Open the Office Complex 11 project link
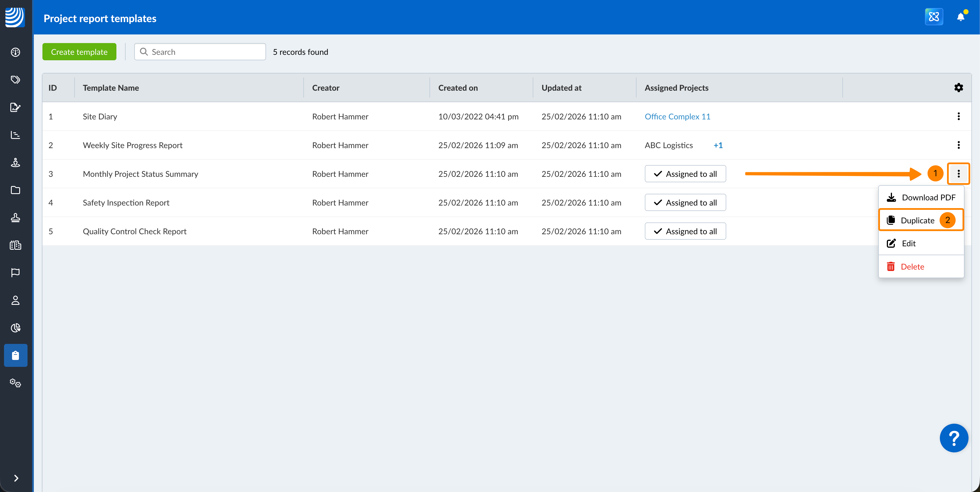 pos(677,117)
